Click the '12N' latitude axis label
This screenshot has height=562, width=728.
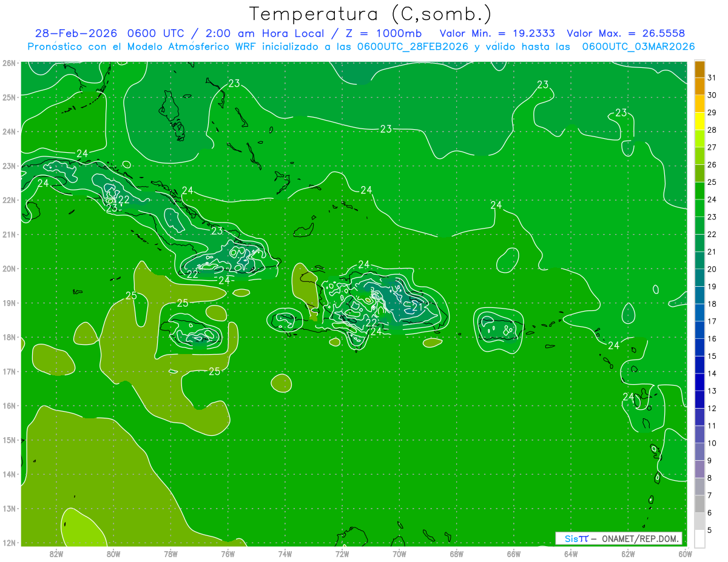point(9,543)
